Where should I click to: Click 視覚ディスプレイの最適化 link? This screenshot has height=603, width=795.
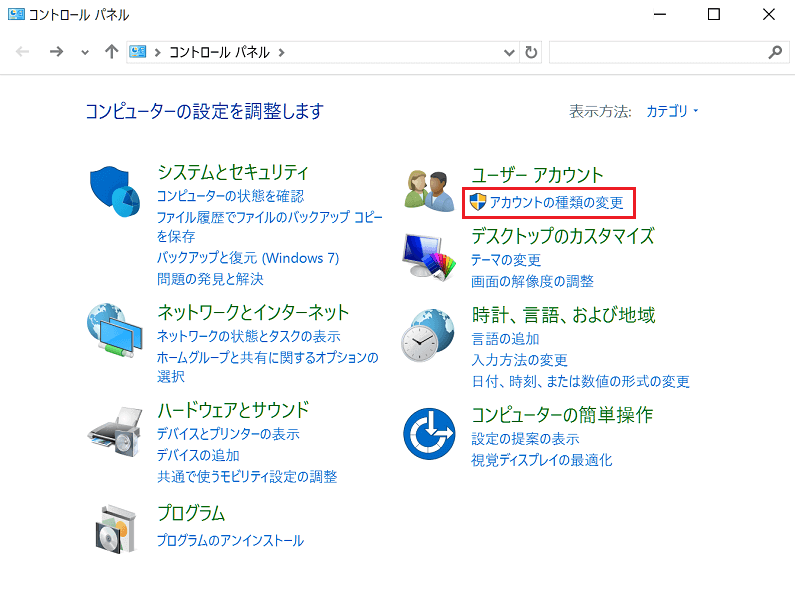[x=541, y=460]
